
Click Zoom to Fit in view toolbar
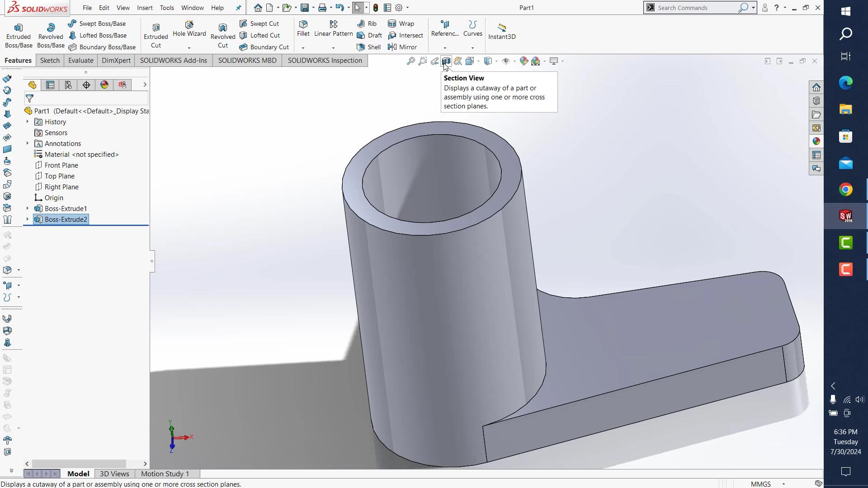coord(411,61)
